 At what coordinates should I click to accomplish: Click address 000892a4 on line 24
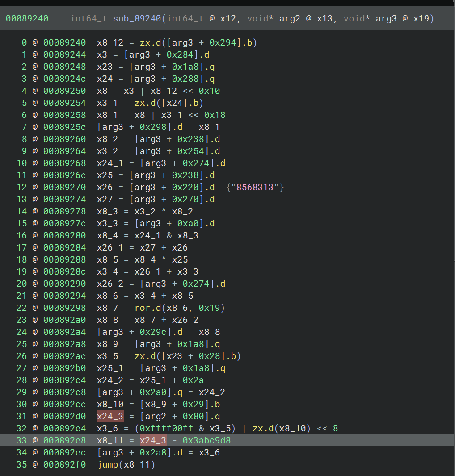[64, 332]
